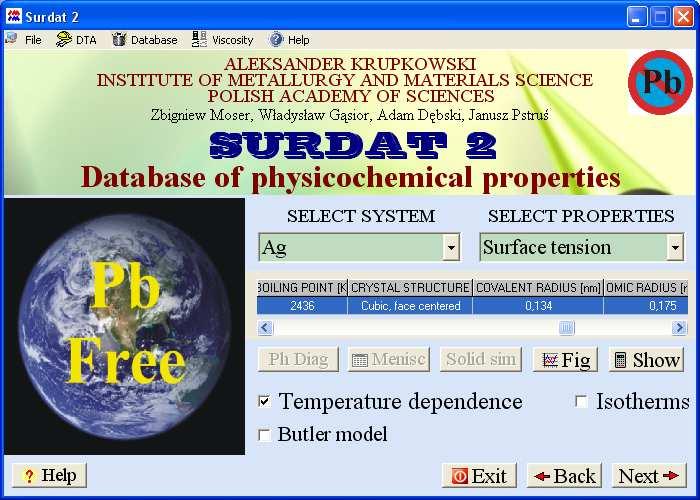Click the disabled Menisc button
The height and width of the screenshot is (500, 700).
[x=389, y=359]
